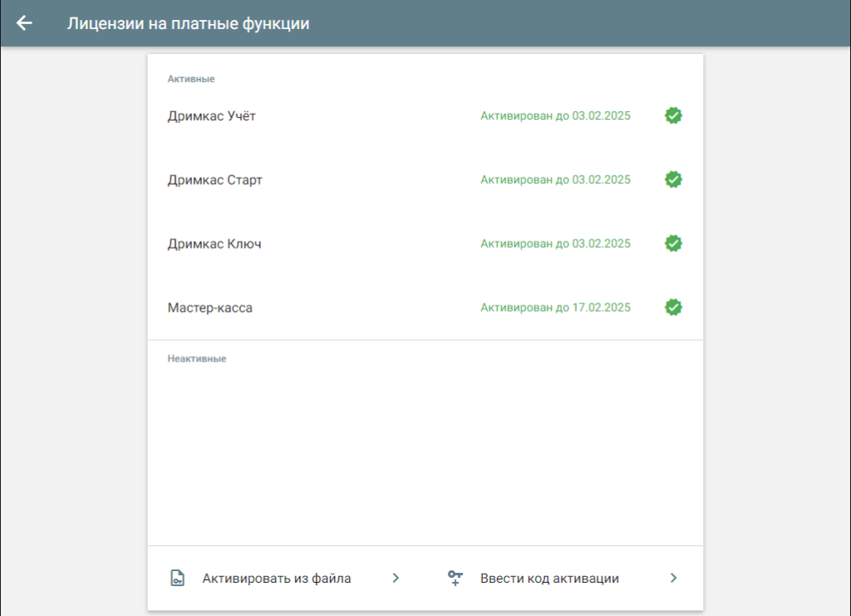The height and width of the screenshot is (616, 851).
Task: Expand the chevron next to Активировать из файла
Action: (x=396, y=579)
